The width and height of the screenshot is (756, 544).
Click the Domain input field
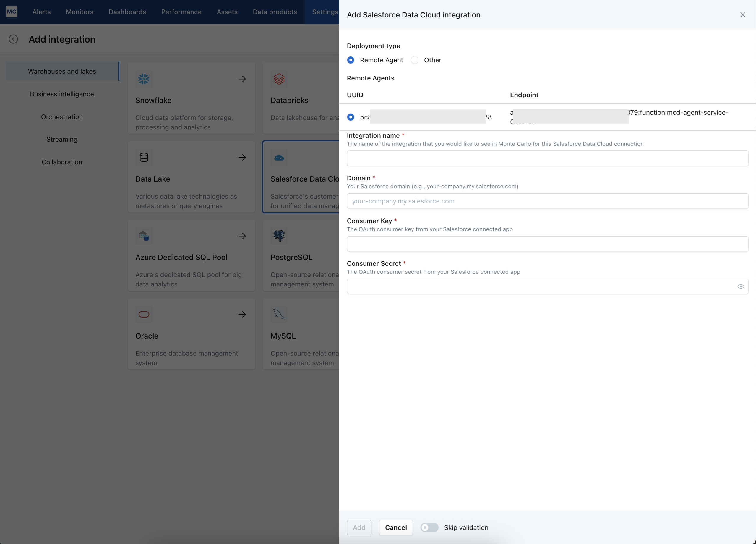coord(547,201)
